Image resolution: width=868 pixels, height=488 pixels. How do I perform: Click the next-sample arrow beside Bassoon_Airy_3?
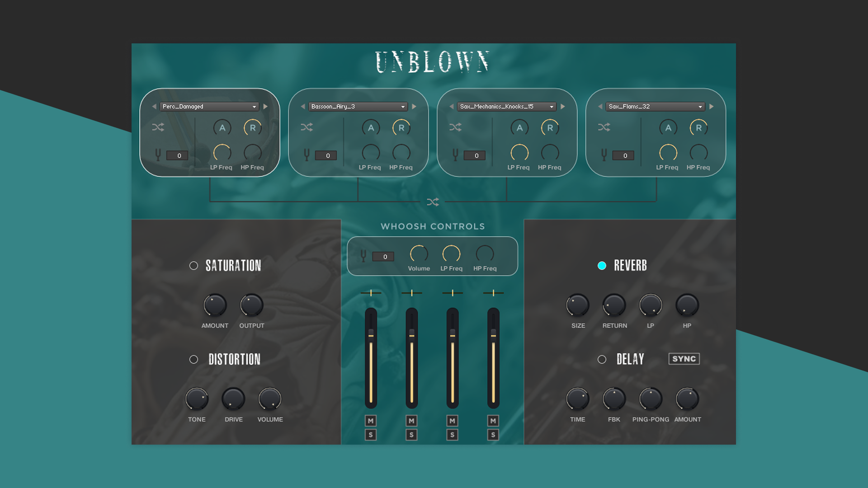(414, 107)
